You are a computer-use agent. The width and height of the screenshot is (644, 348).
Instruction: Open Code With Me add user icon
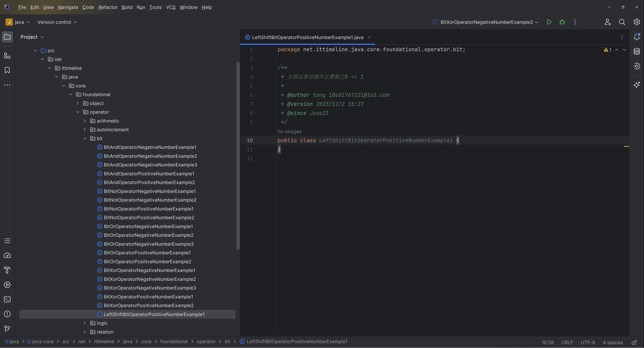coord(607,22)
